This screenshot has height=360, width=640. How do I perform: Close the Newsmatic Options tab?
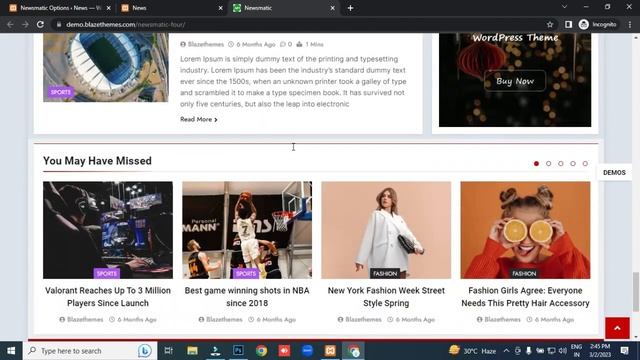click(109, 8)
